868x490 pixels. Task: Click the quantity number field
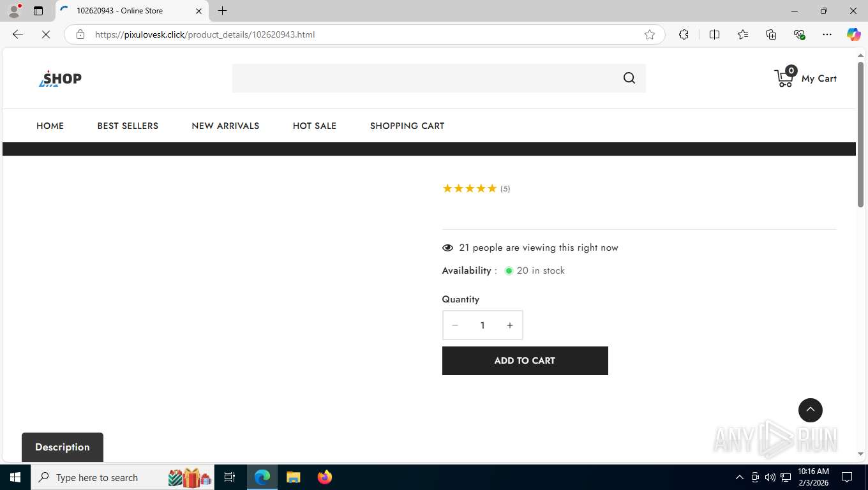click(x=483, y=325)
